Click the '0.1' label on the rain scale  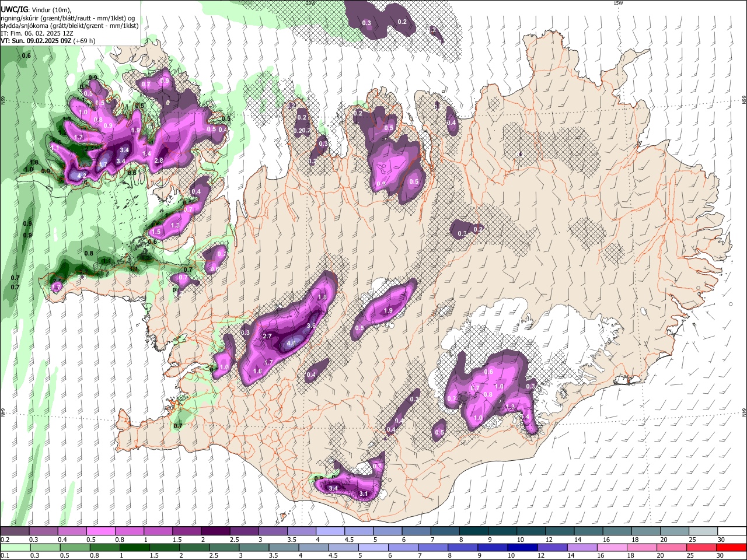4,555
